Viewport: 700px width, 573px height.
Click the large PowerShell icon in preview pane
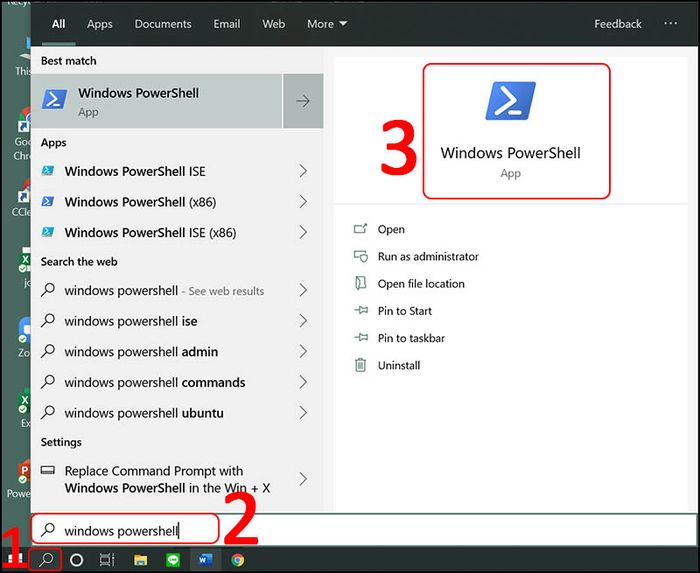tap(511, 100)
